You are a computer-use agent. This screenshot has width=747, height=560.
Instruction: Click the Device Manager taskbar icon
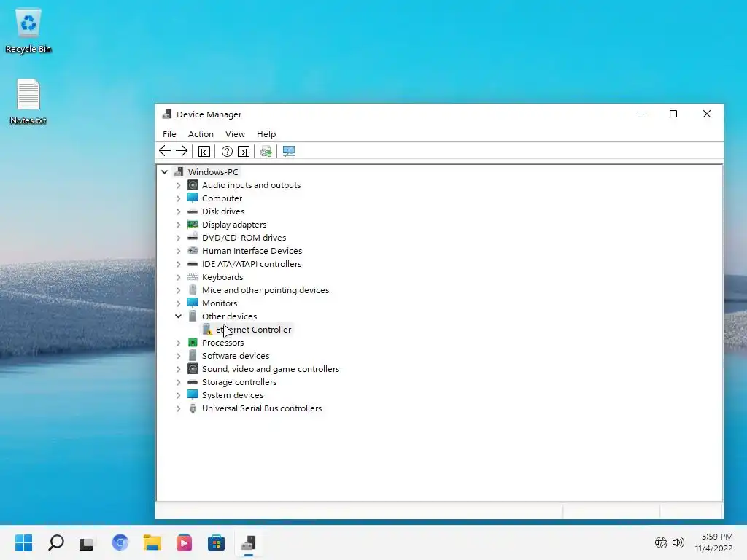pyautogui.click(x=248, y=542)
